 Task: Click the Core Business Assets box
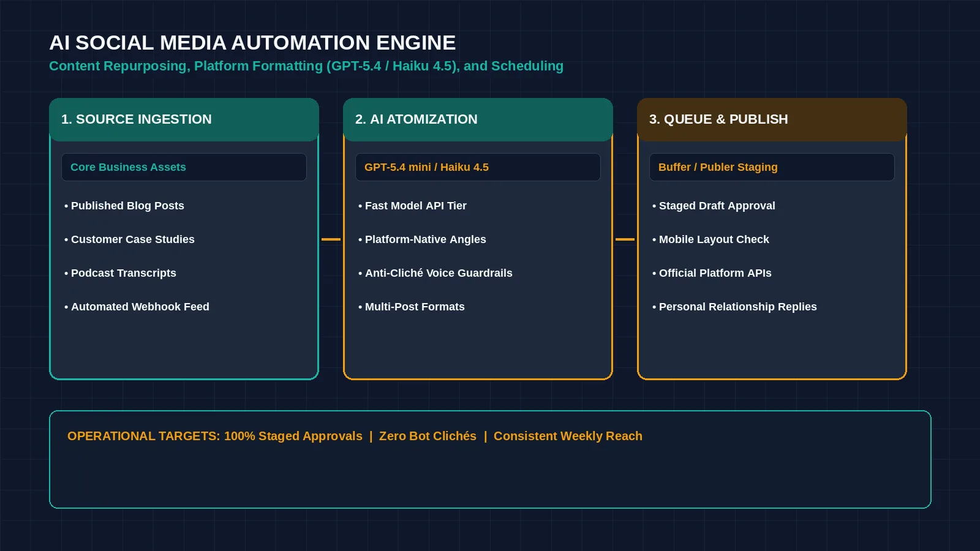[184, 167]
